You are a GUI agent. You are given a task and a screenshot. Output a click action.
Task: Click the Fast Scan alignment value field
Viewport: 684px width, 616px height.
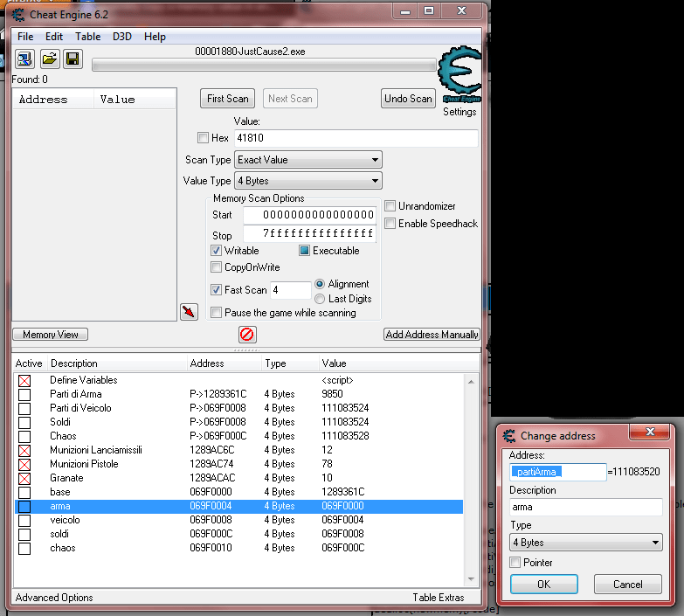coord(291,290)
